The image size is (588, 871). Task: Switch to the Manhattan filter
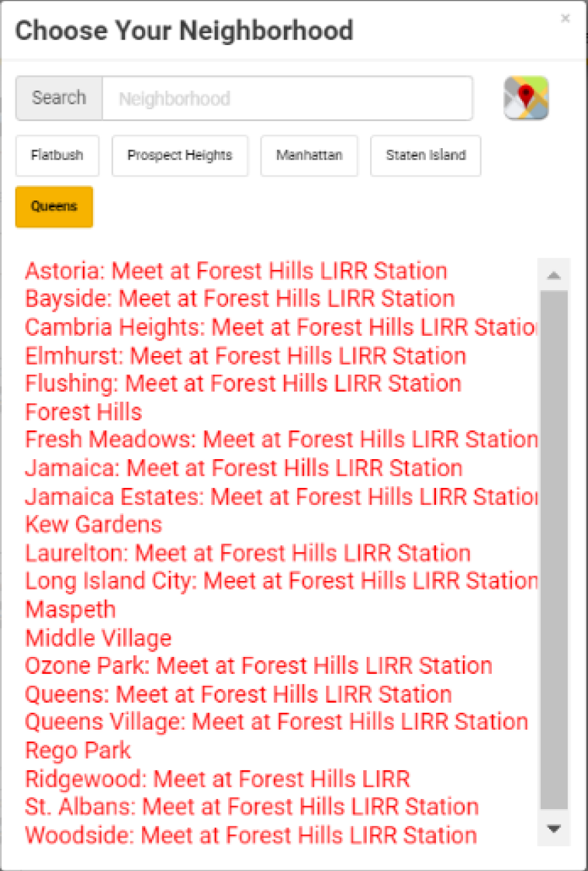coord(309,155)
